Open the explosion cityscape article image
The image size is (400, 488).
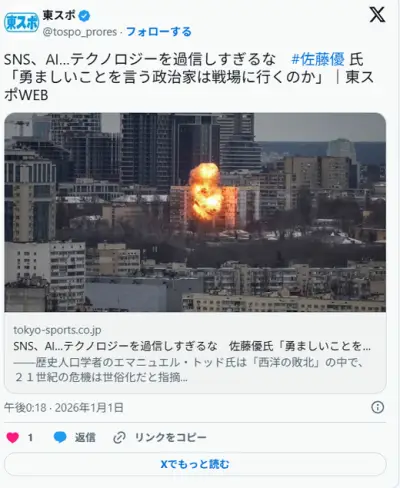tap(195, 212)
